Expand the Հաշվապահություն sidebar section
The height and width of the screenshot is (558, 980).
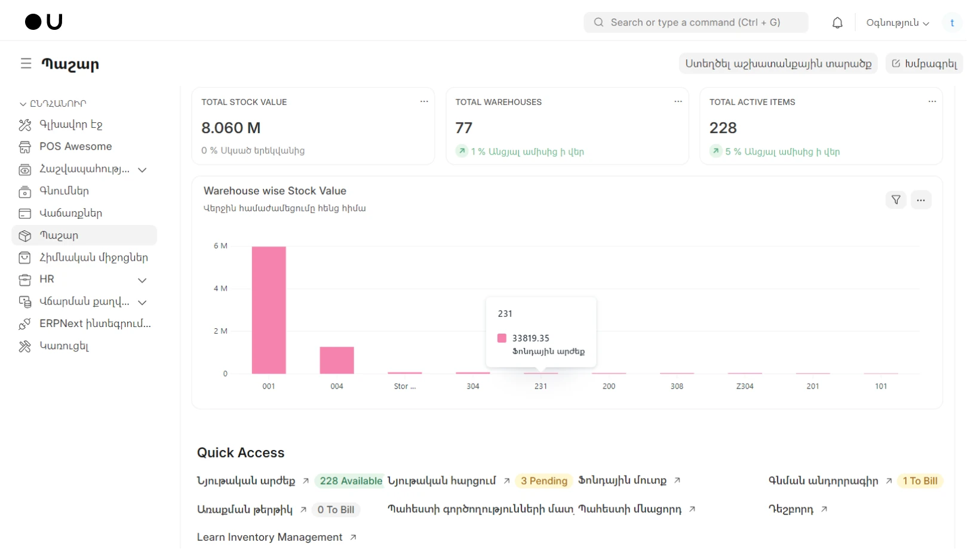click(x=142, y=169)
